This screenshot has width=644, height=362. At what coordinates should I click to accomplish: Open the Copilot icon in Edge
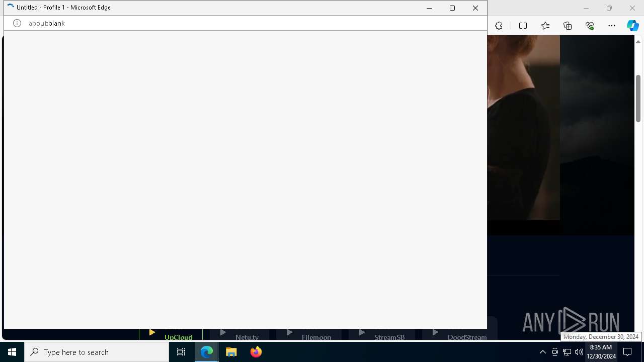click(633, 26)
